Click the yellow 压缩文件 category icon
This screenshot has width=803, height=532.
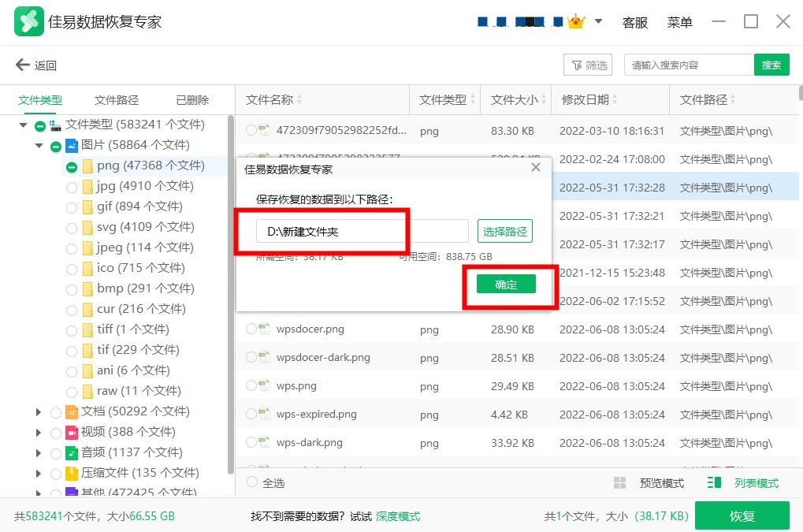[x=72, y=473]
